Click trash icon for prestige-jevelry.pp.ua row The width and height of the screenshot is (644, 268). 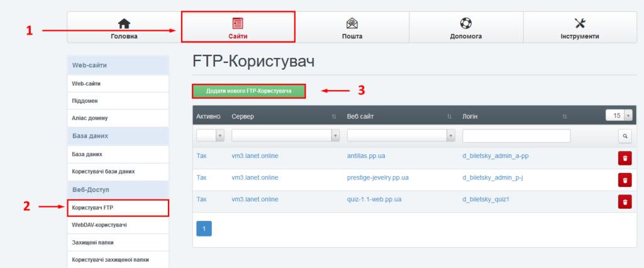(x=625, y=180)
